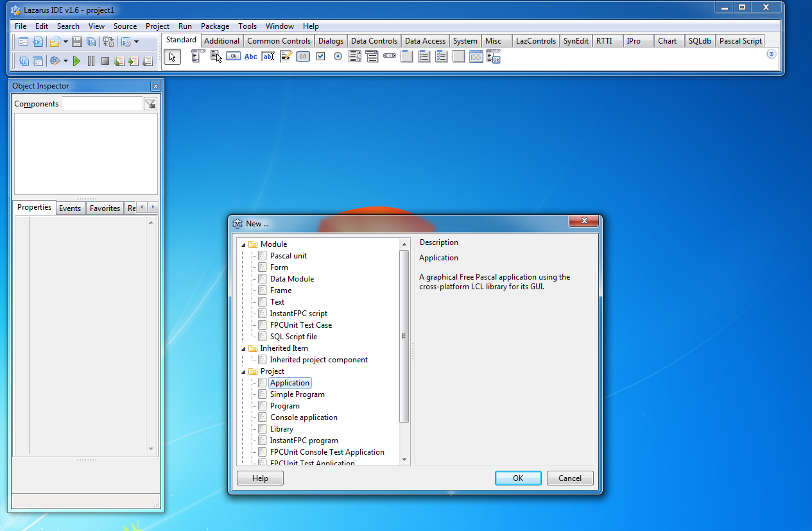Click the Cancel button
The height and width of the screenshot is (531, 812).
click(570, 478)
